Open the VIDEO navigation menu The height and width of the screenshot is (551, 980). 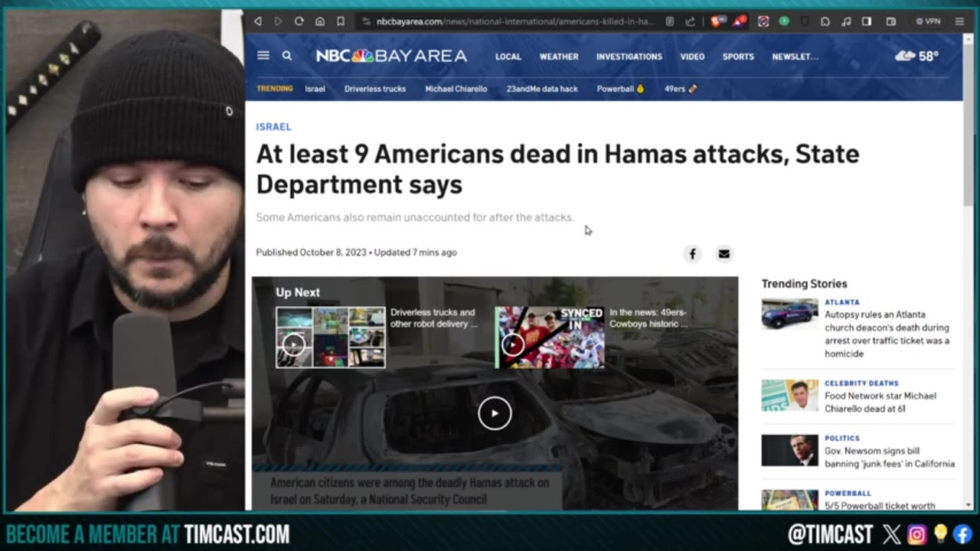tap(692, 57)
